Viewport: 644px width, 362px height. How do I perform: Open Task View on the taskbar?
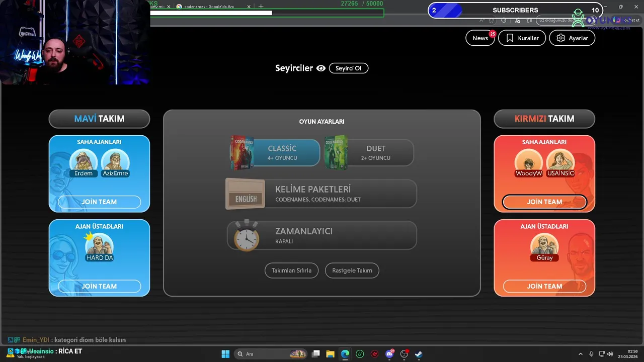pos(316,354)
